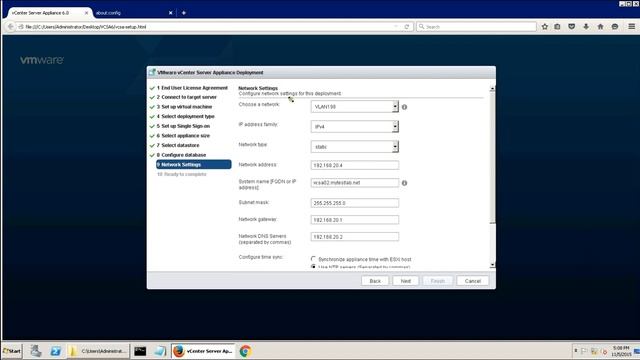Open Server Manager from the taskbar
This screenshot has width=640, height=360.
coord(36,351)
